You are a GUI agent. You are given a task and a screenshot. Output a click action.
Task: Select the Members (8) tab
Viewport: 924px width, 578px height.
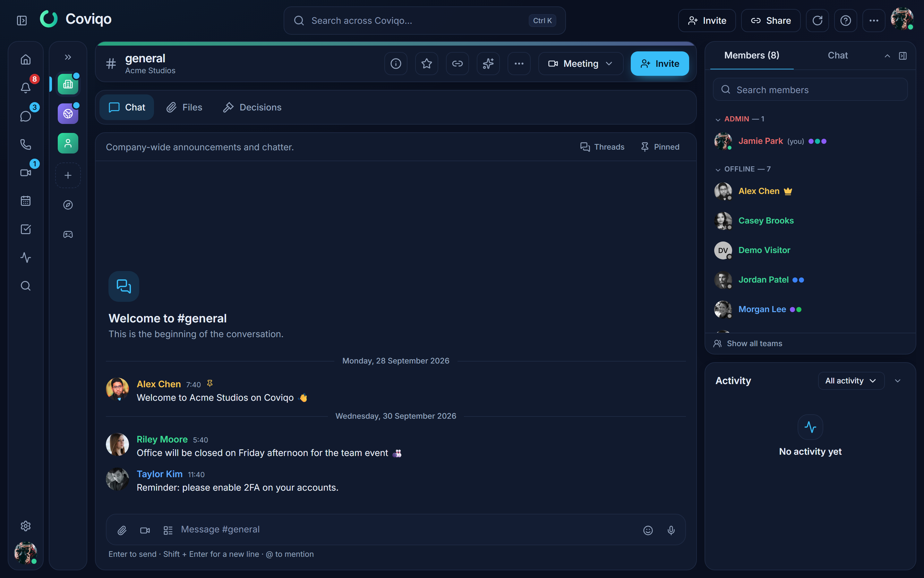tap(752, 56)
